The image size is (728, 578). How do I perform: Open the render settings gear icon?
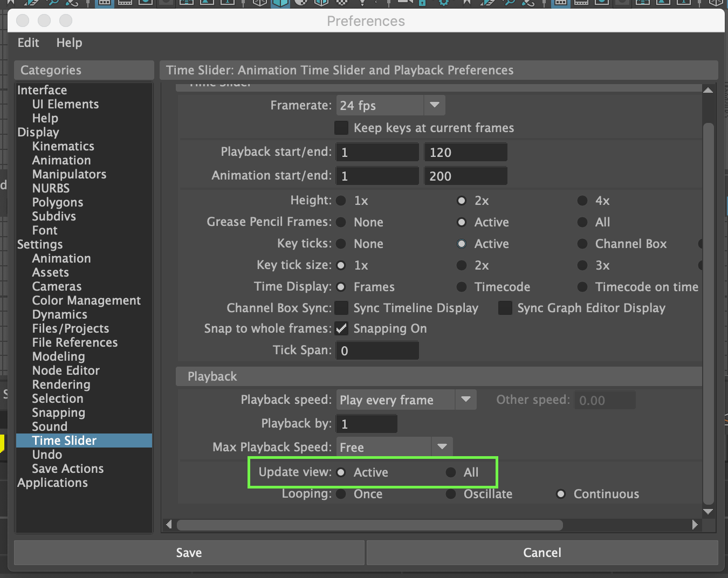pyautogui.click(x=444, y=4)
